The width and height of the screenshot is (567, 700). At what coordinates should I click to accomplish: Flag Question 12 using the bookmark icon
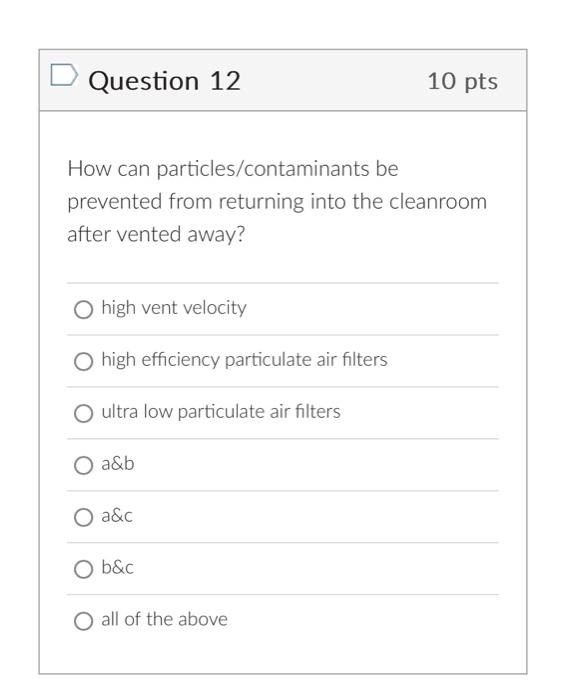tap(64, 75)
